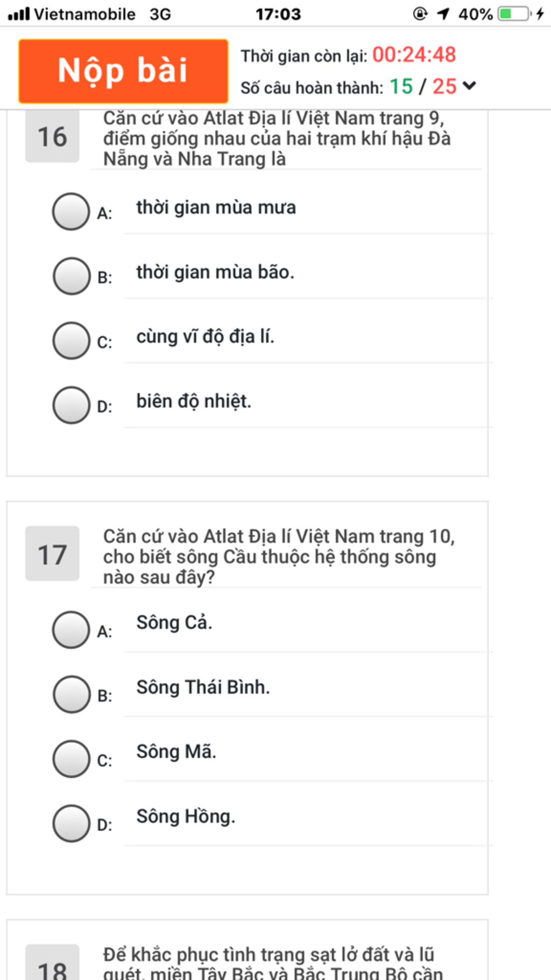This screenshot has width=551, height=980.
Task: Tap the remaining time countdown 00:24:48
Action: 414,55
